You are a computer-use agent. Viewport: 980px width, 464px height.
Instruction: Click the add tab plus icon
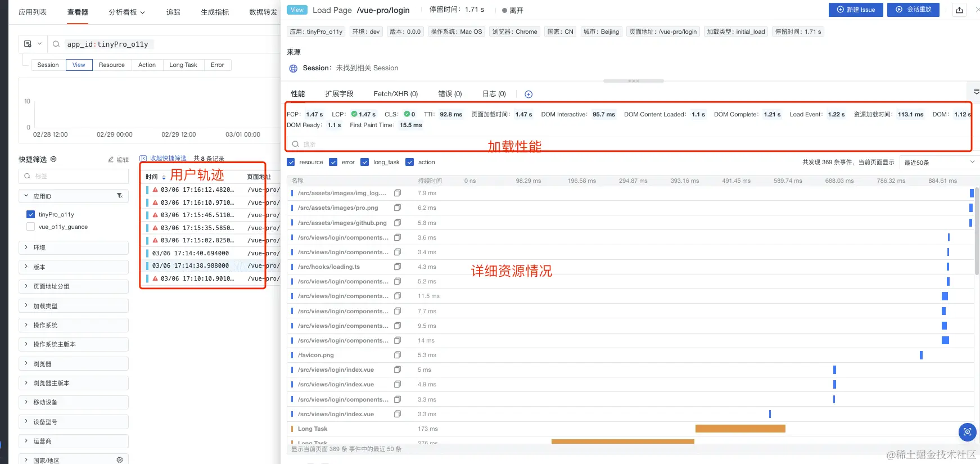529,94
